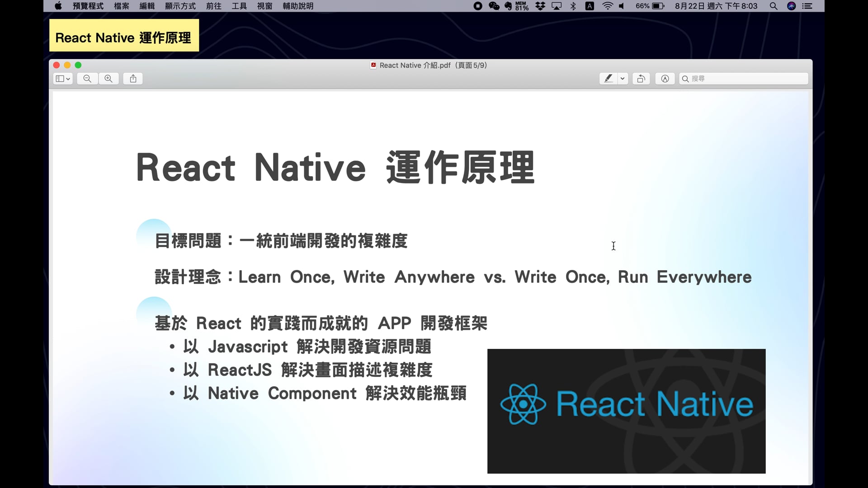
Task: Open the 檔案 menu in menu bar
Action: tap(121, 6)
